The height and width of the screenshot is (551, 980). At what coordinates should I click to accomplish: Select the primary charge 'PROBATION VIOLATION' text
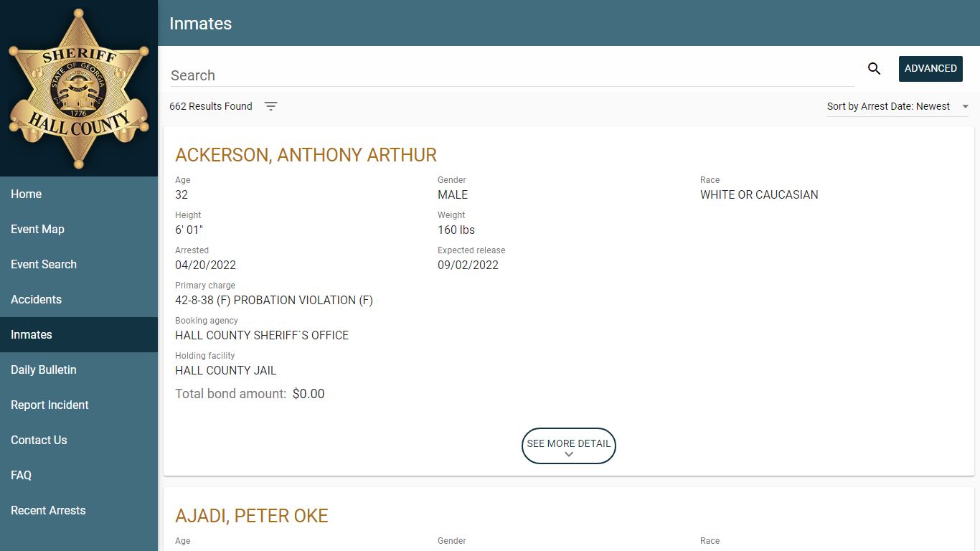click(x=274, y=300)
